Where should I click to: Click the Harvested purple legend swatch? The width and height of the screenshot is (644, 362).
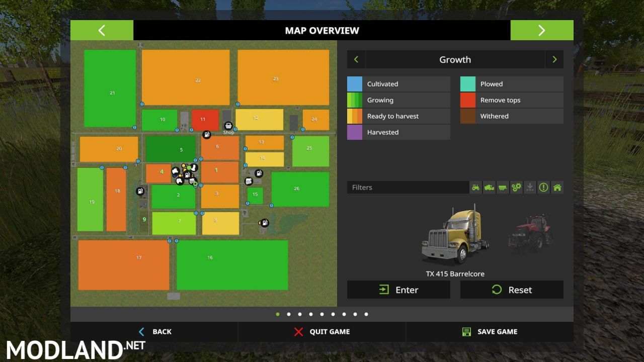(x=355, y=132)
